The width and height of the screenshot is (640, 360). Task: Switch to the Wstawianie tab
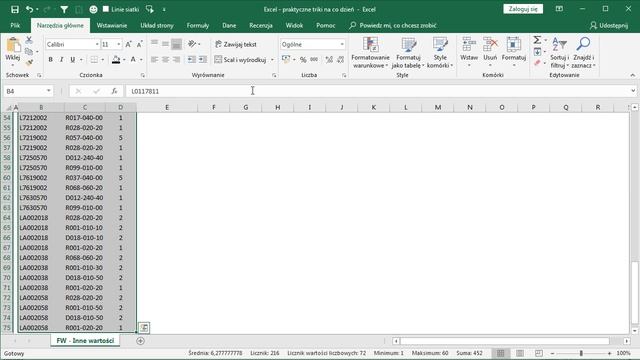pos(112,25)
